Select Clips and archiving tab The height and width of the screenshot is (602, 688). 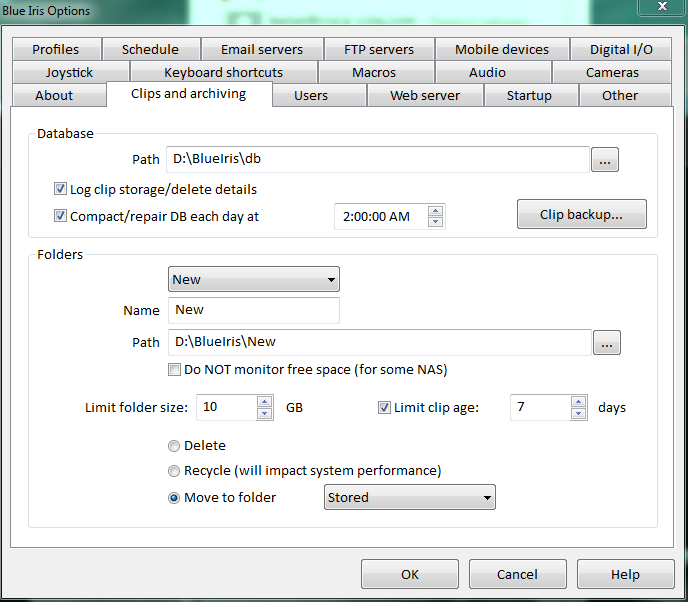(x=189, y=93)
